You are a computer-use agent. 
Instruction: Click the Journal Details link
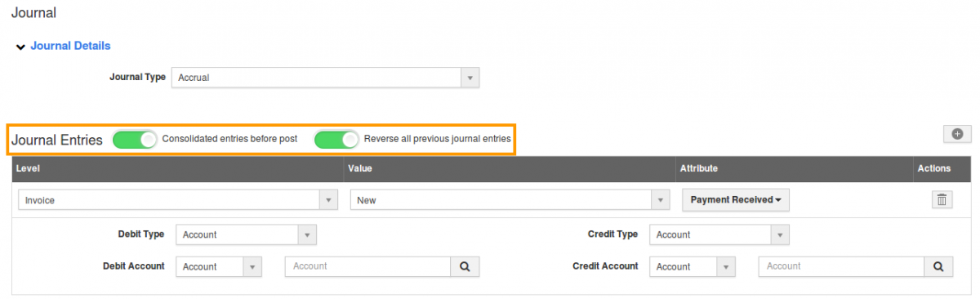70,46
